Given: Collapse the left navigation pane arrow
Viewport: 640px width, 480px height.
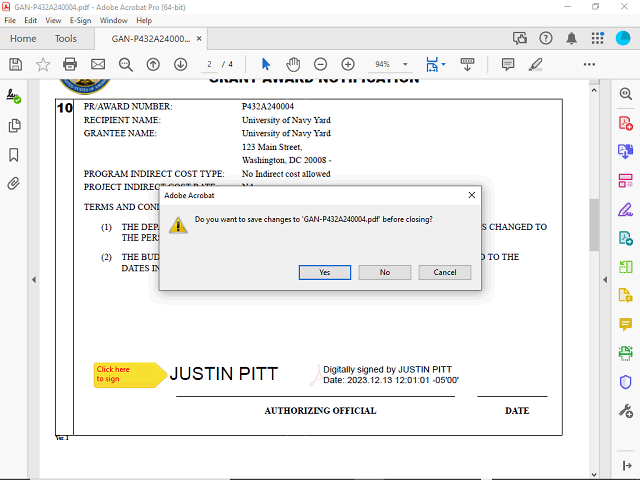Looking at the screenshot, I should click(34, 280).
